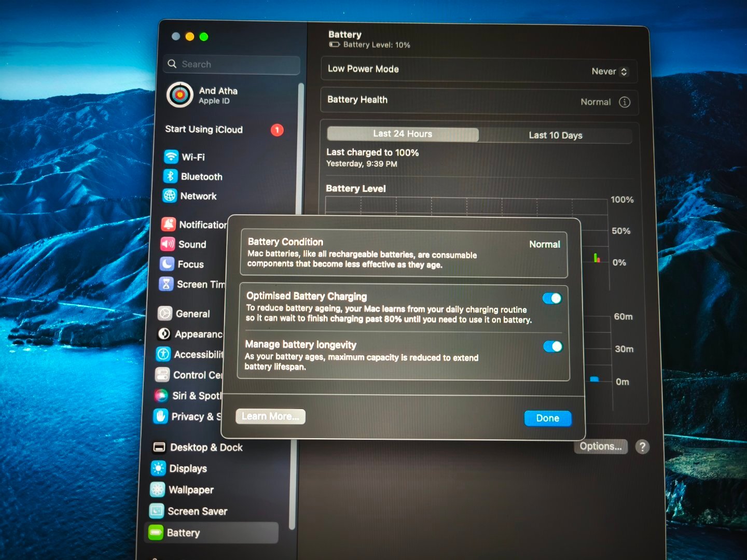
Task: Open the Low Power Mode Never dropdown
Action: pyautogui.click(x=610, y=72)
